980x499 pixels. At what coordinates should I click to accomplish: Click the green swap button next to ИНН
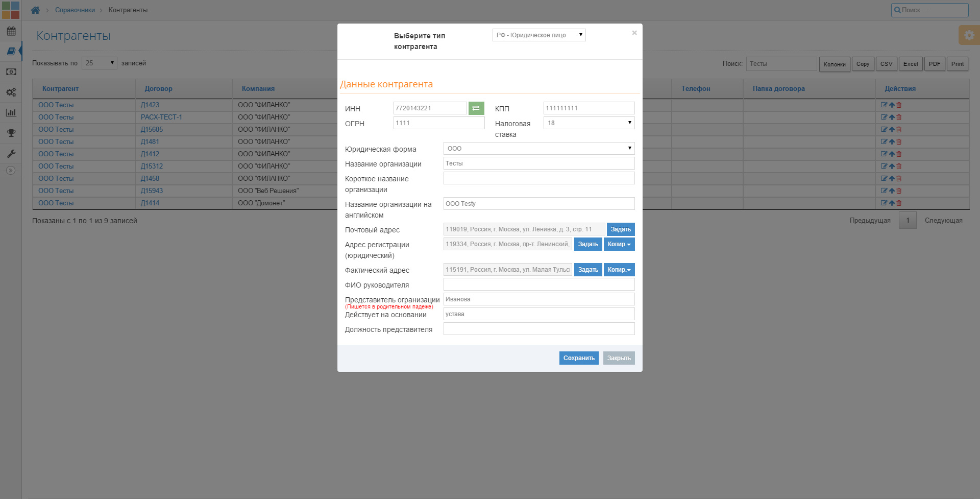(x=476, y=108)
